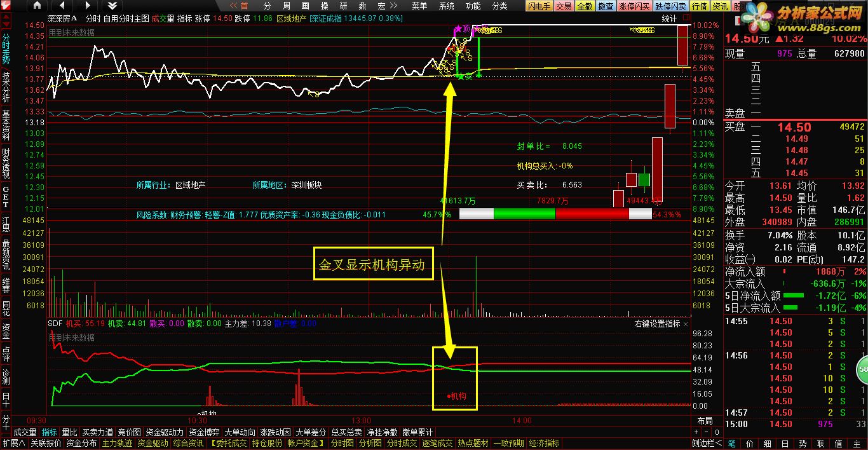Click the 操 toolbar item
Image resolution: width=868 pixels, height=450 pixels.
pyautogui.click(x=325, y=6)
